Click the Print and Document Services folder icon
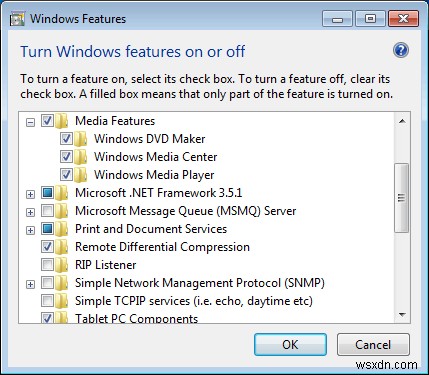429x375 pixels. (x=61, y=229)
